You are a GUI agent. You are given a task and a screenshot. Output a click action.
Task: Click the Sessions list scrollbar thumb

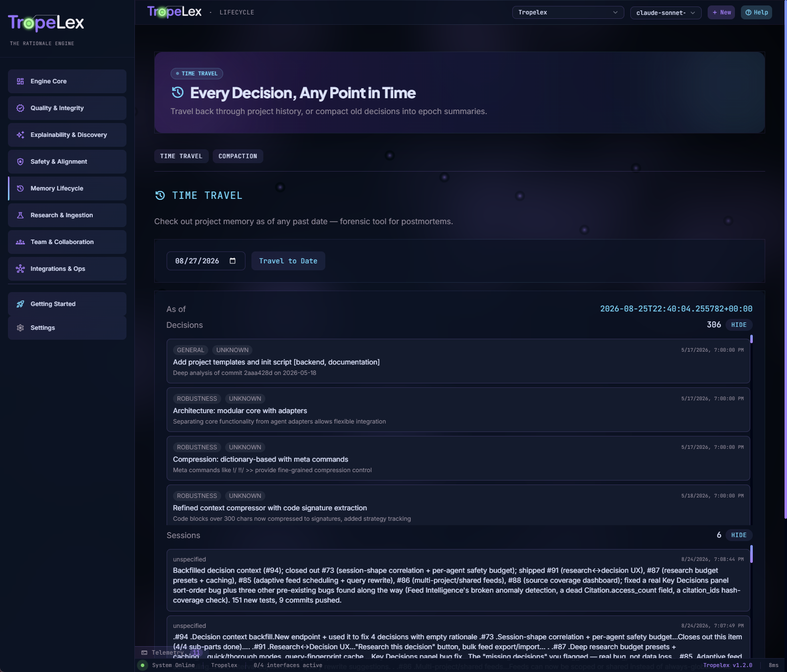[x=752, y=554]
